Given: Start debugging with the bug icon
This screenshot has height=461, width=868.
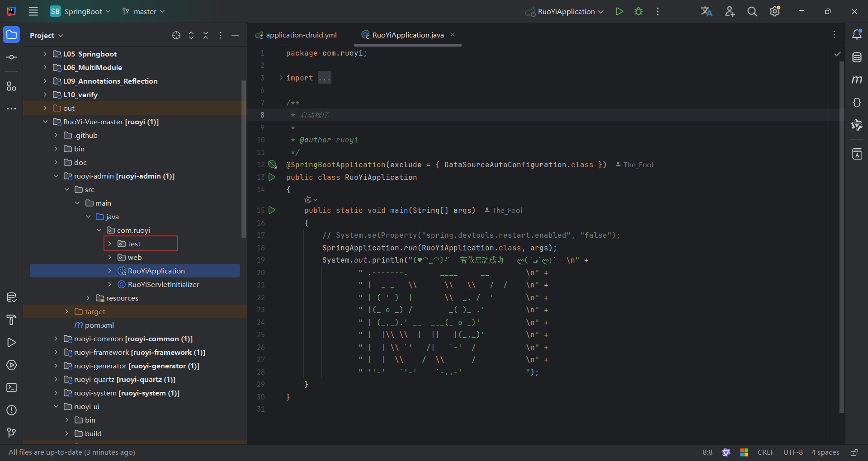Looking at the screenshot, I should pos(638,11).
